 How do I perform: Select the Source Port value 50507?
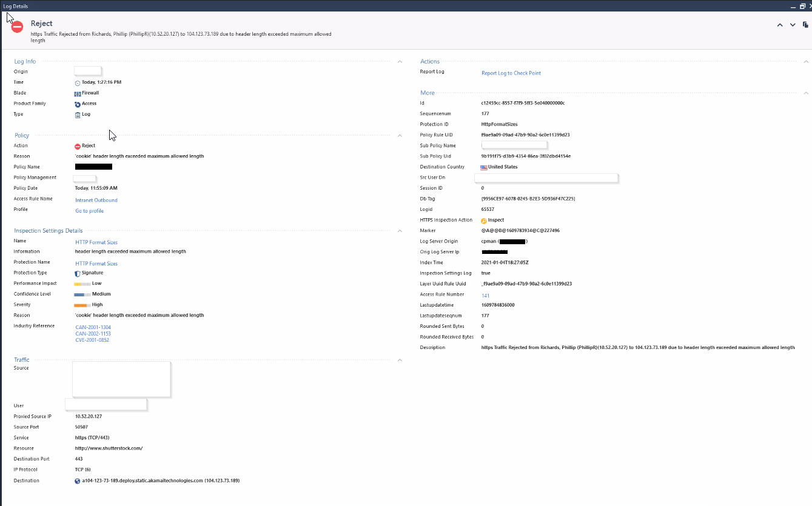82,427
